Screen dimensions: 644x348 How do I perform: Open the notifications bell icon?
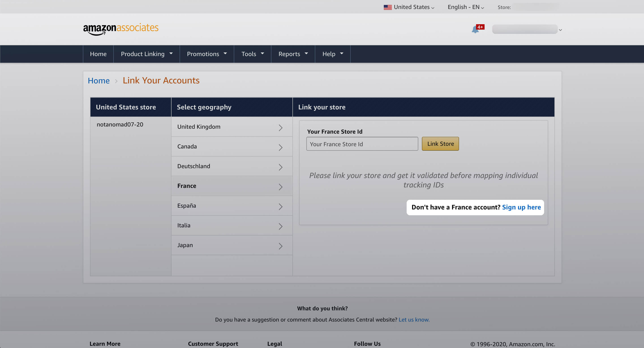click(x=475, y=30)
